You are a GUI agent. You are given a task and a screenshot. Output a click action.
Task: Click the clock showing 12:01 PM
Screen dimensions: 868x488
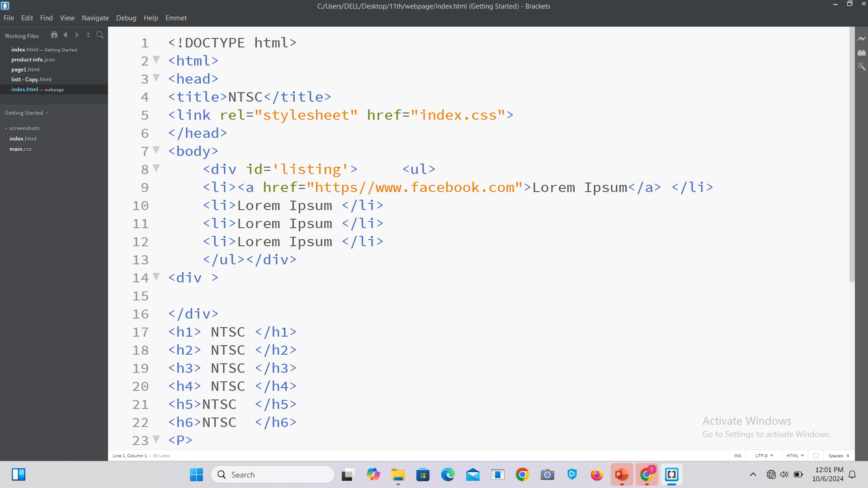829,470
